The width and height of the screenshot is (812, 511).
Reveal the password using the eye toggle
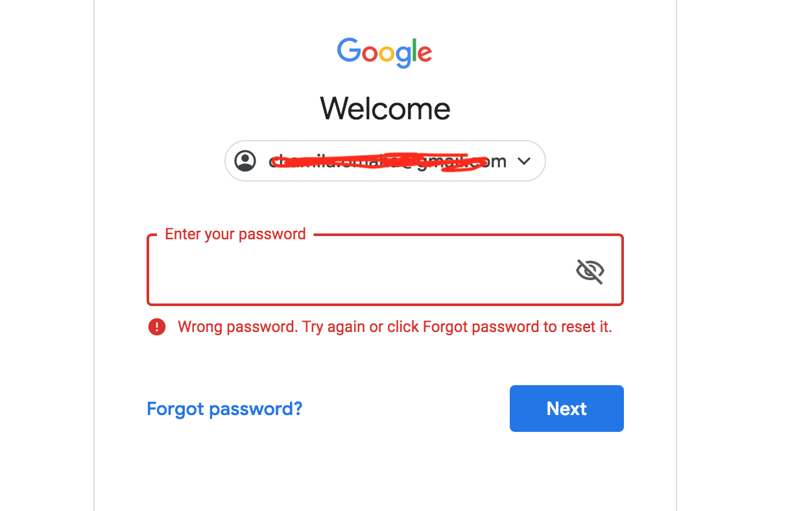(x=589, y=271)
